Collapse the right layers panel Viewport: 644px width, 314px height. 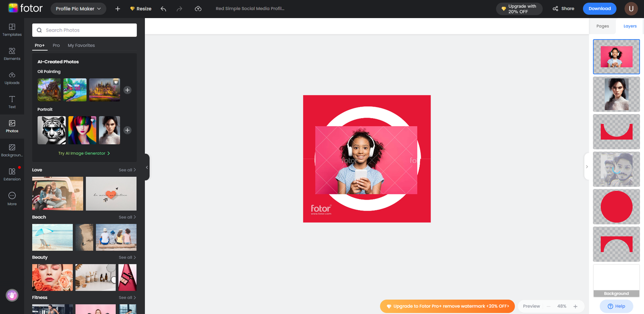[587, 167]
